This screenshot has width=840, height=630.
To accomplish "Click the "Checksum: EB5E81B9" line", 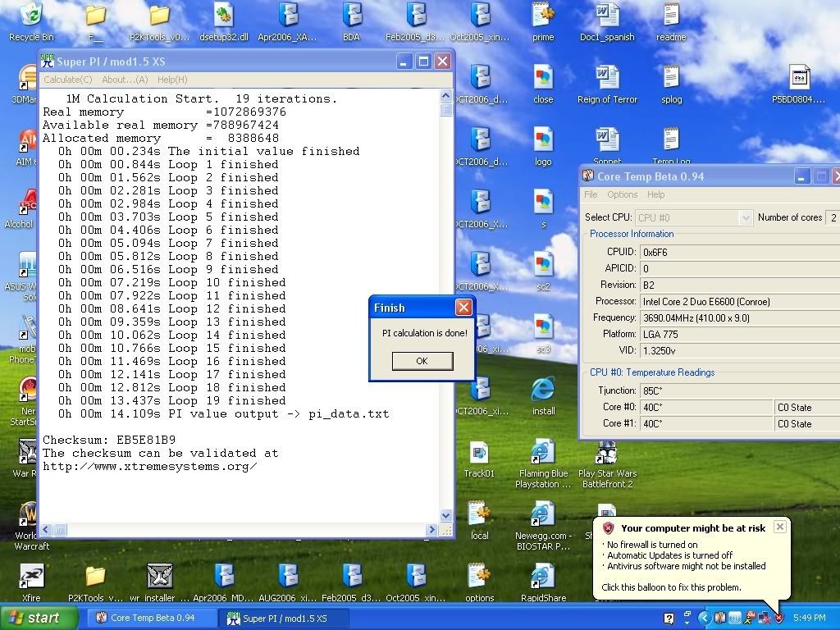I will (x=109, y=441).
